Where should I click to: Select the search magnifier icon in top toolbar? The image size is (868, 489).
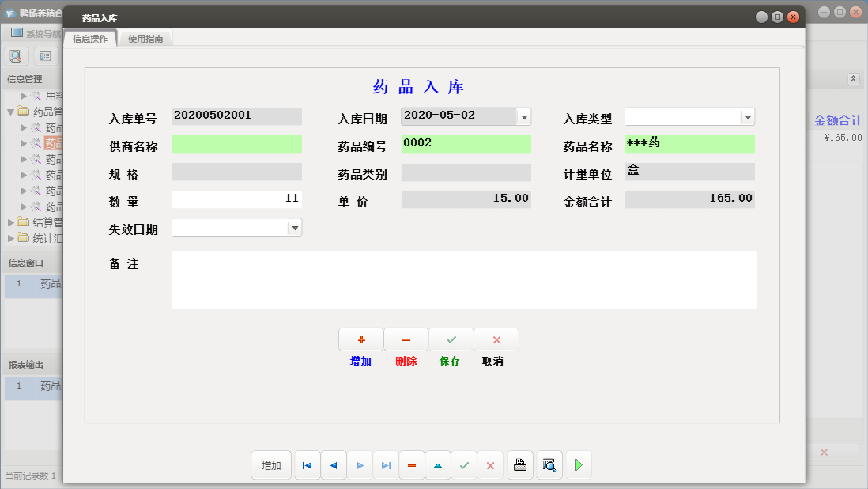pyautogui.click(x=16, y=55)
